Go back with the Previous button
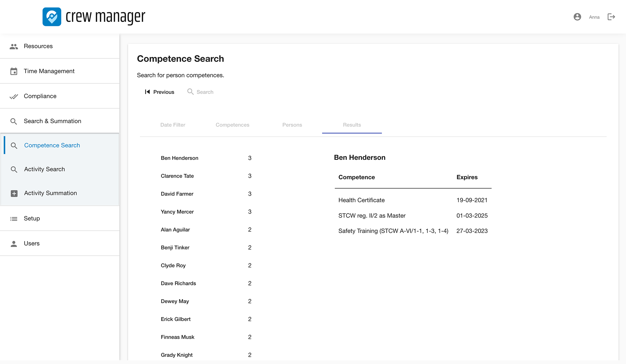The height and width of the screenshot is (364, 626). point(159,92)
